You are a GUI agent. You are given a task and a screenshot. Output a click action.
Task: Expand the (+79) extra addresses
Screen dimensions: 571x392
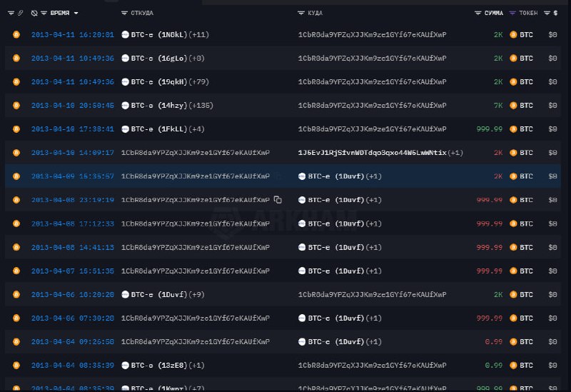pyautogui.click(x=199, y=81)
